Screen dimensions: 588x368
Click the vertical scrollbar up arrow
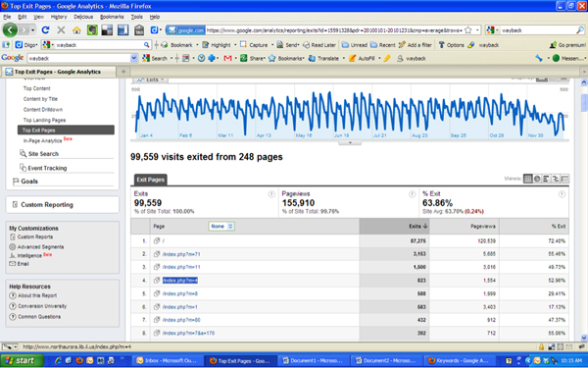[584, 82]
